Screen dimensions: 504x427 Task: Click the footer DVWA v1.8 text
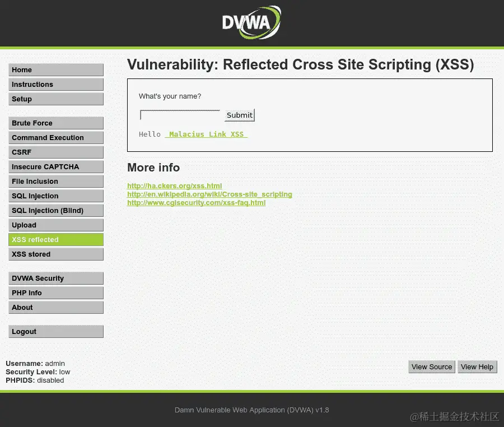(x=251, y=410)
